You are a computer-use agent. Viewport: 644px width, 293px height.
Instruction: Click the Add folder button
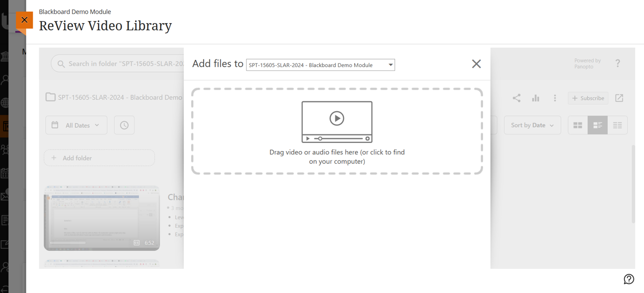[x=100, y=158]
